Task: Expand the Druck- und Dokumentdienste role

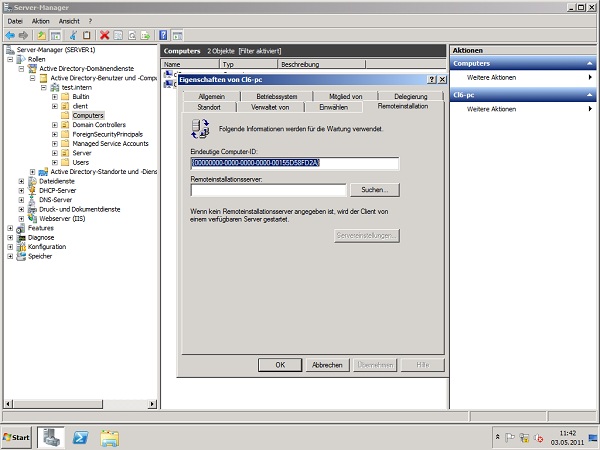Action: [x=21, y=209]
